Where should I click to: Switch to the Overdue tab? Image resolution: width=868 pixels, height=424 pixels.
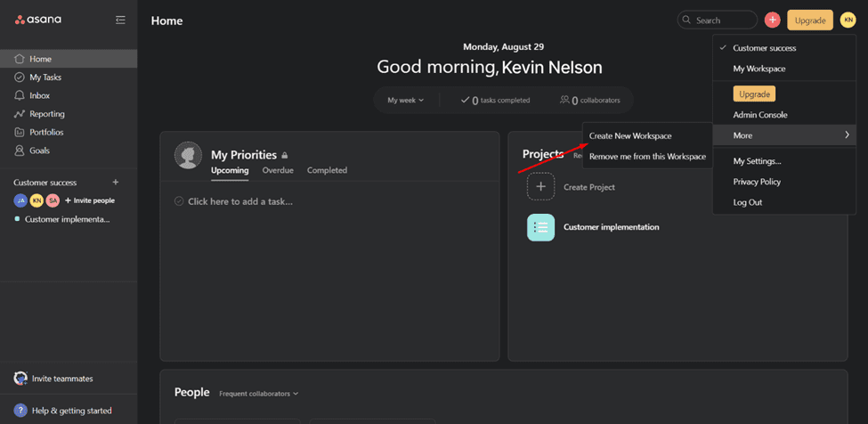(278, 170)
